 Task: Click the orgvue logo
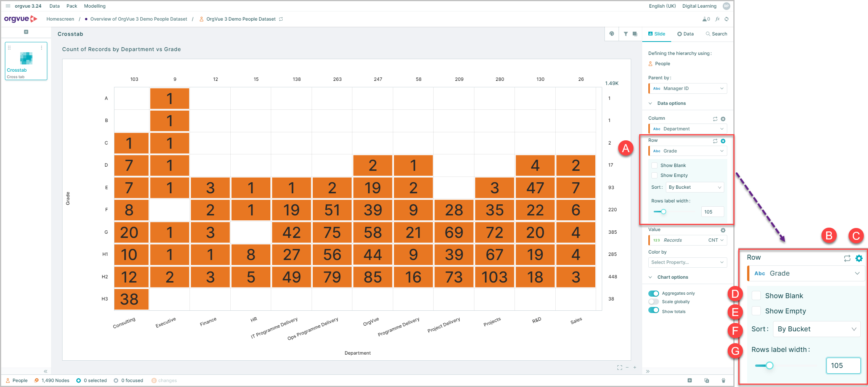(x=21, y=19)
